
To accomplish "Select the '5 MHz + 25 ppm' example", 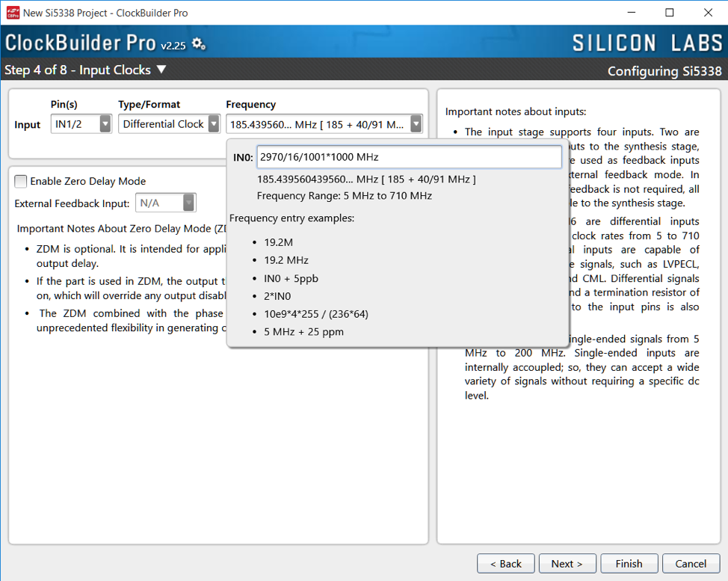I will click(304, 332).
